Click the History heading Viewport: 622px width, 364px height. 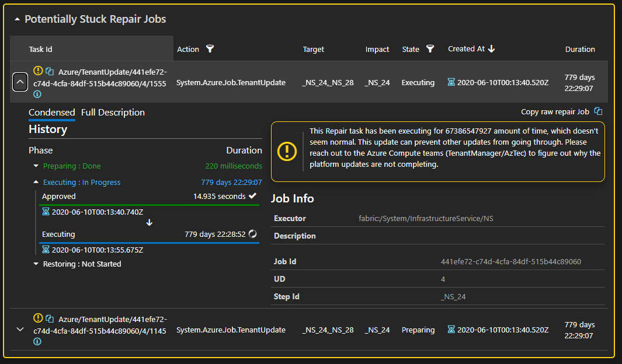tap(48, 129)
